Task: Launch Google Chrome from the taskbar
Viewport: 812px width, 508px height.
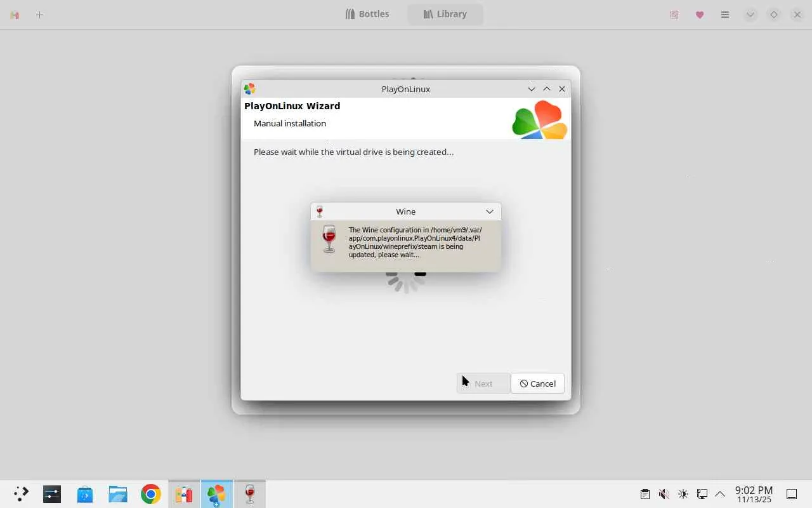Action: (x=151, y=494)
